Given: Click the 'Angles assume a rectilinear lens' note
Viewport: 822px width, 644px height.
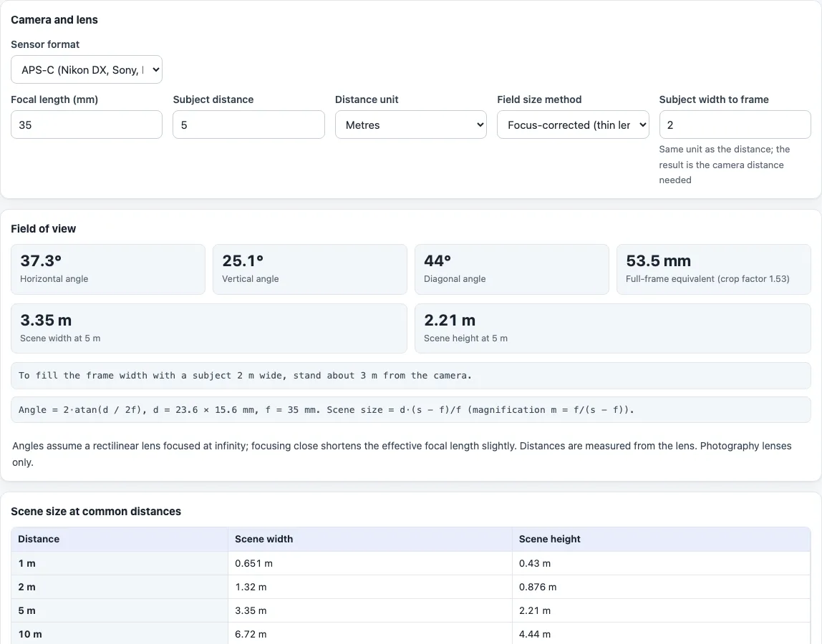Looking at the screenshot, I should click(x=402, y=454).
